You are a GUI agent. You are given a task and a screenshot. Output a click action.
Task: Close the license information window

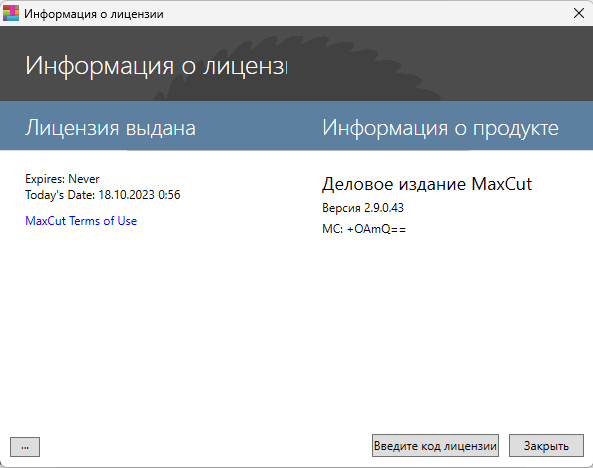579,13
